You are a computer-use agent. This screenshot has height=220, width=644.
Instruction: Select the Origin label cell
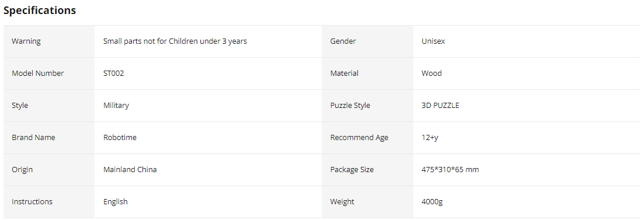[49, 169]
